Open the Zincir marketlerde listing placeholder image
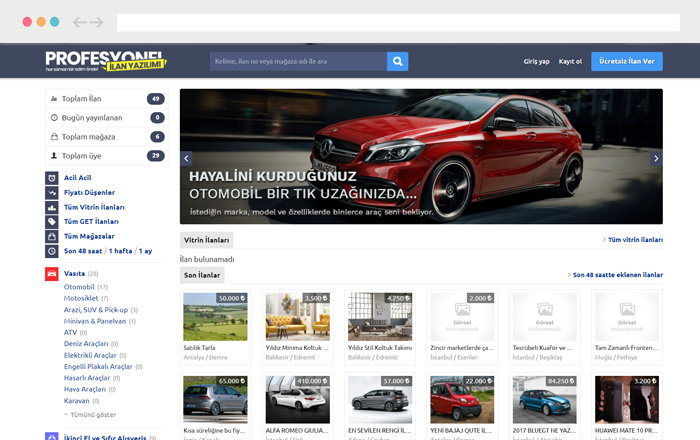 pyautogui.click(x=462, y=317)
